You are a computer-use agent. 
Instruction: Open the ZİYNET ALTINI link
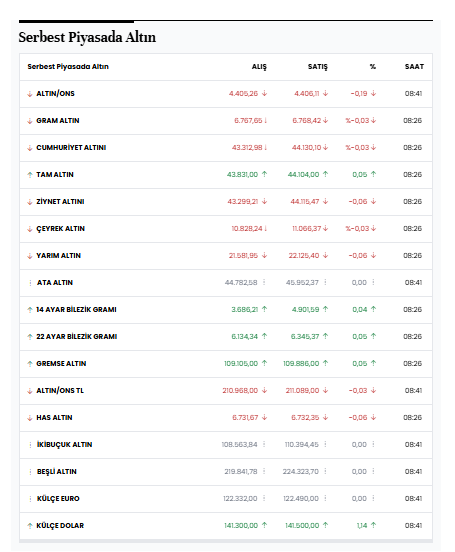(x=60, y=202)
